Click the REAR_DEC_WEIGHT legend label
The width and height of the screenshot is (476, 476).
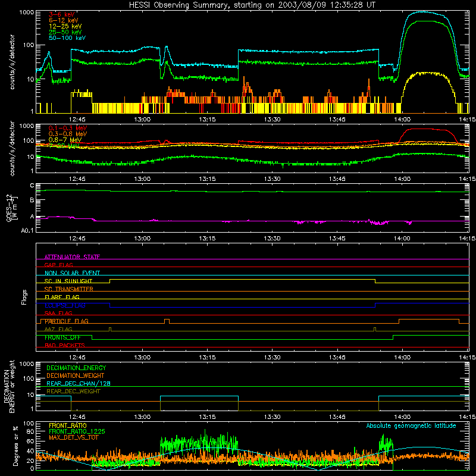coord(73,392)
